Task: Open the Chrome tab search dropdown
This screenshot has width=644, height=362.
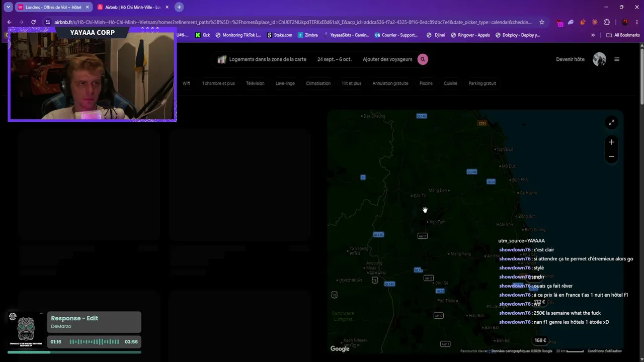Action: [x=9, y=7]
